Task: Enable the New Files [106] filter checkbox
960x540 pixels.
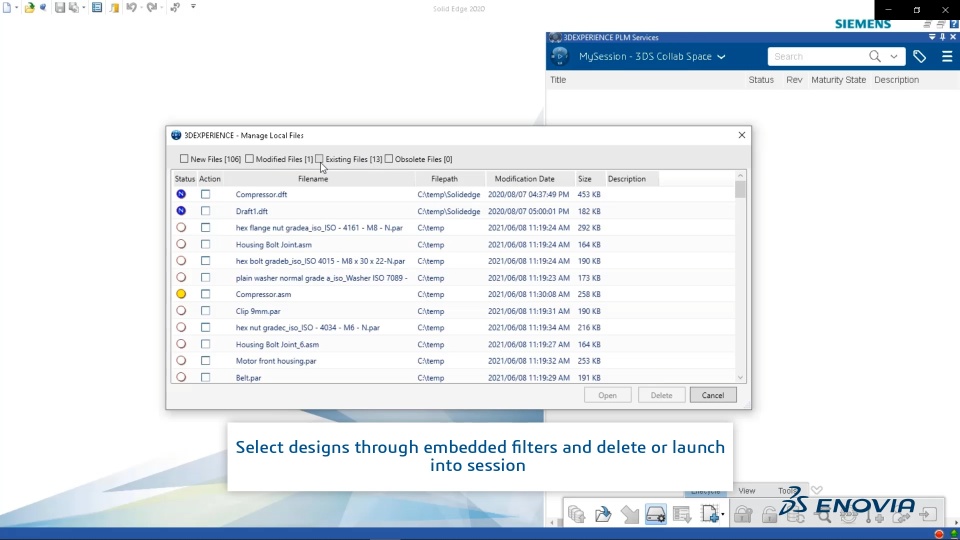Action: (x=184, y=159)
